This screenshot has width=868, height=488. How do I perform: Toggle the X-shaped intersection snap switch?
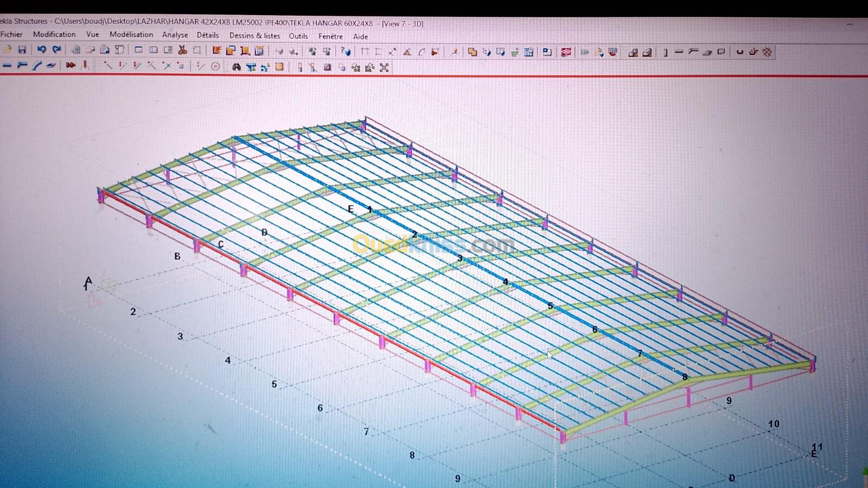click(x=167, y=66)
